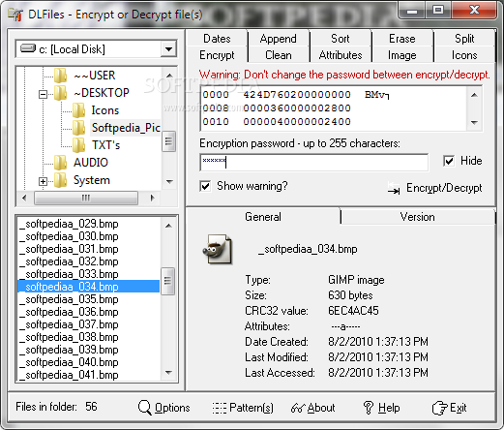
Task: Open the About dialog
Action: click(x=321, y=408)
